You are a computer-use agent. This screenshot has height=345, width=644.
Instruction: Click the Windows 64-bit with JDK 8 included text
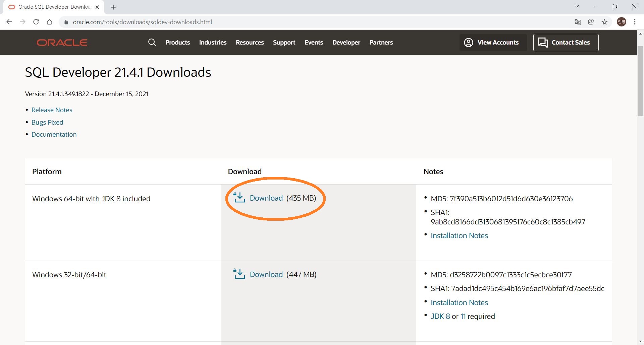91,199
